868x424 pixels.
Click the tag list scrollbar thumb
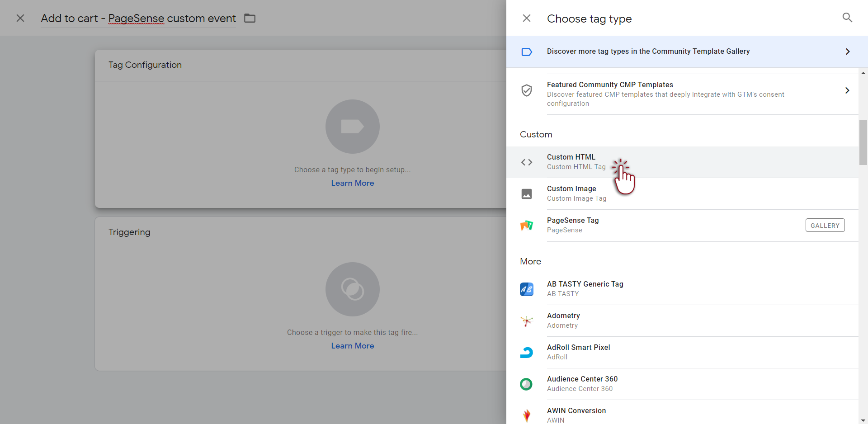coord(863,142)
